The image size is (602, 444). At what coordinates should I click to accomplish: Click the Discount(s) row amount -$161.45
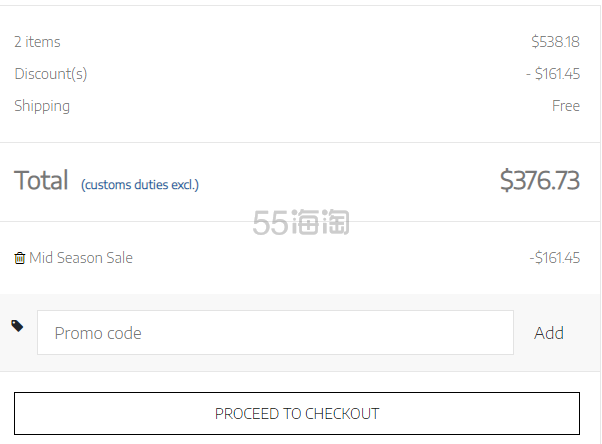tap(552, 74)
